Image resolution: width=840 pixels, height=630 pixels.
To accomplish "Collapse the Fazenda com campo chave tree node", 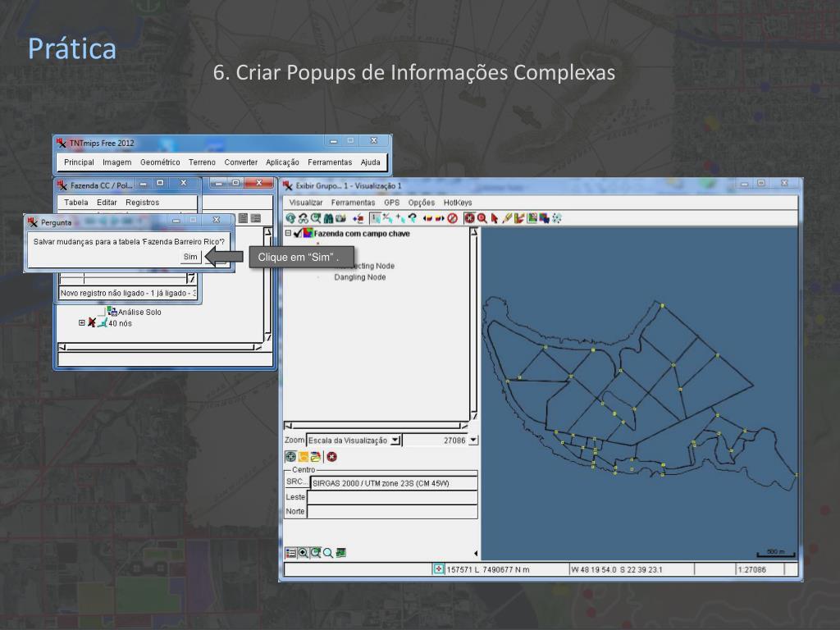I will (x=288, y=233).
